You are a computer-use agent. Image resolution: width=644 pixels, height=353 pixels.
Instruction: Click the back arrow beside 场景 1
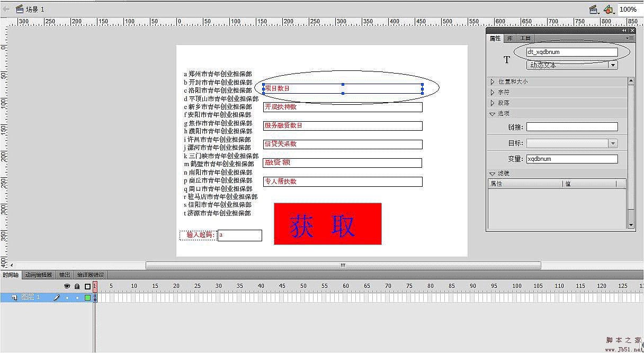click(x=6, y=9)
